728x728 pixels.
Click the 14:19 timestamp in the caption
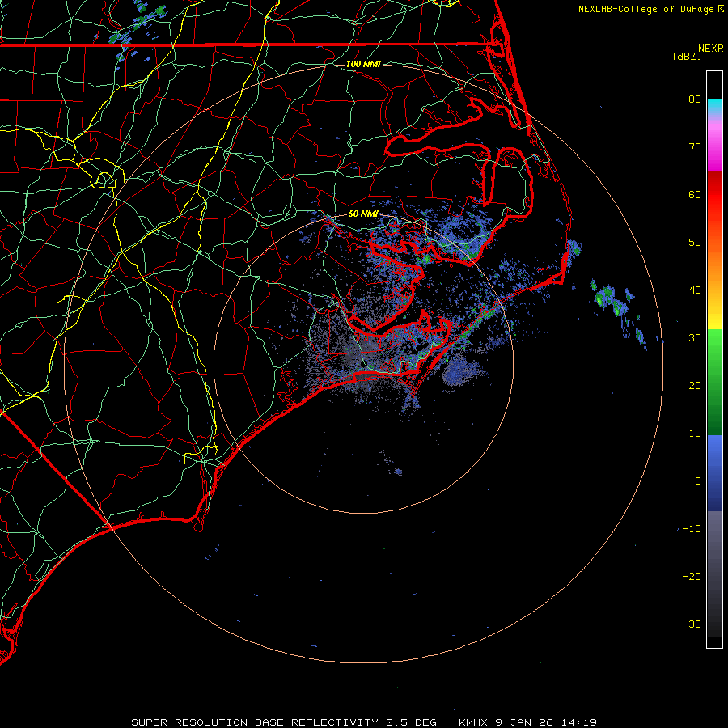coord(578,722)
